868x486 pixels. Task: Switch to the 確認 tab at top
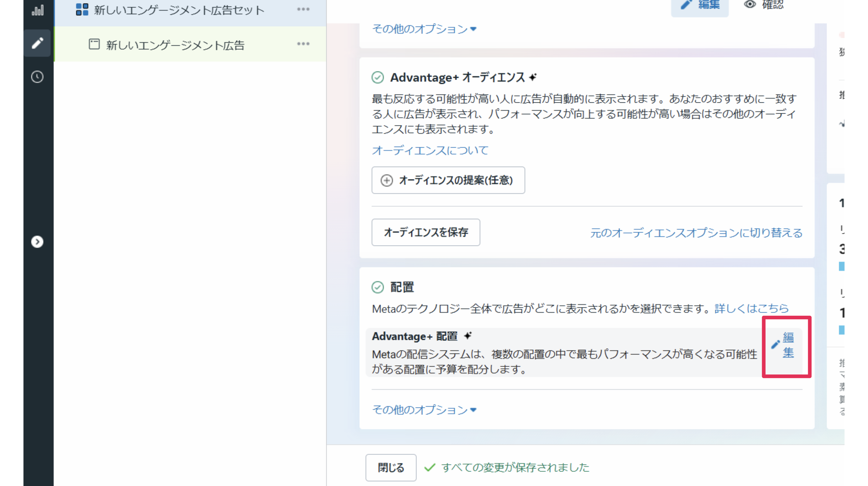(763, 5)
